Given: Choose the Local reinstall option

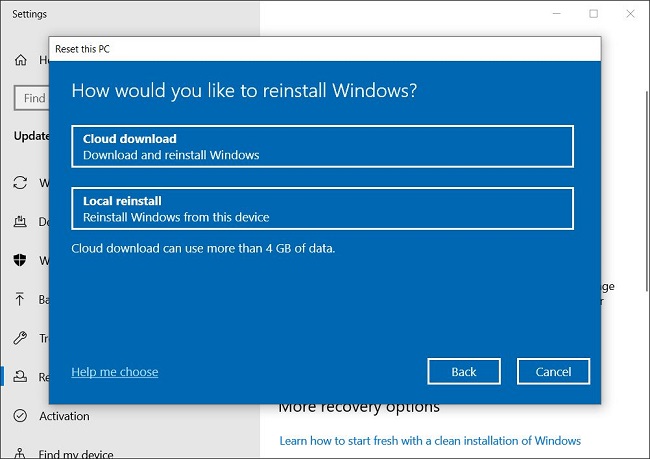Looking at the screenshot, I should (323, 209).
